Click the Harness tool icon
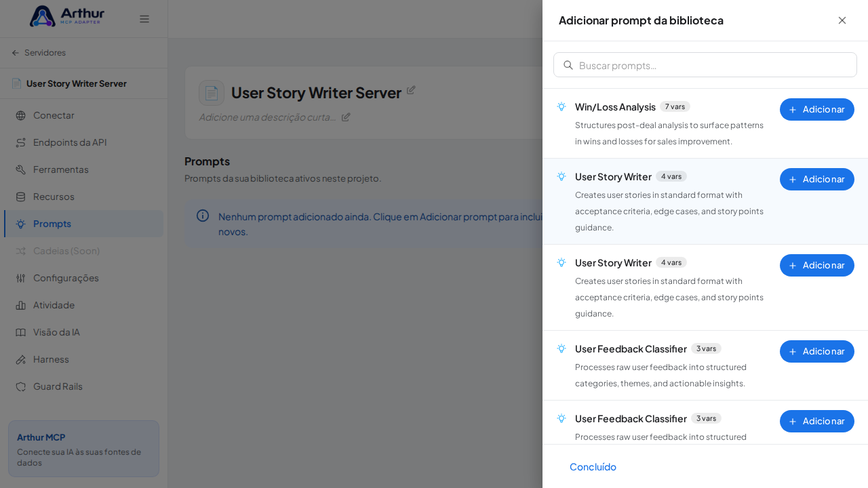Screen dimensions: 868x488 pos(20,359)
